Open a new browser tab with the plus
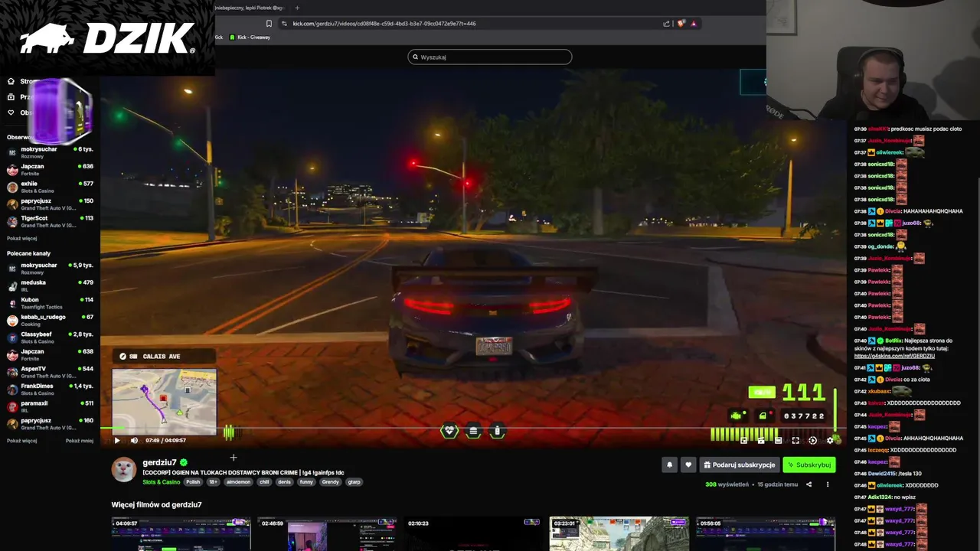The width and height of the screenshot is (980, 551). click(297, 8)
